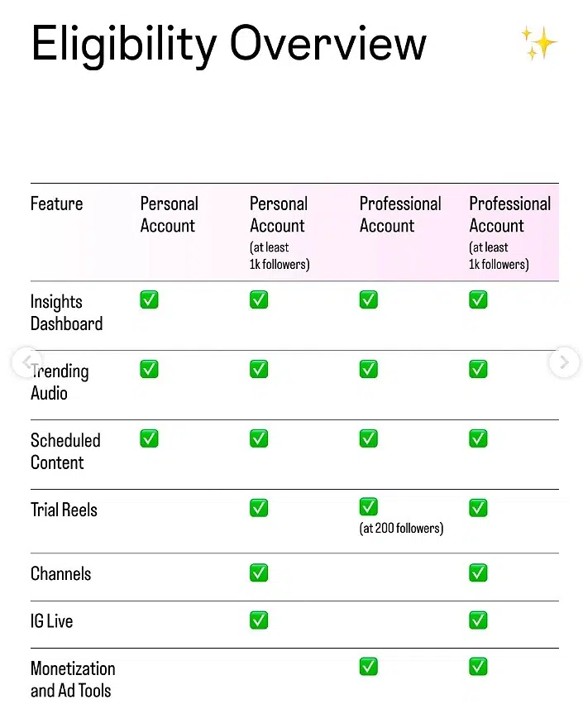Click the Channels checkmark under Professional Account 1k followers
Image resolution: width=583 pixels, height=728 pixels.
(x=477, y=572)
